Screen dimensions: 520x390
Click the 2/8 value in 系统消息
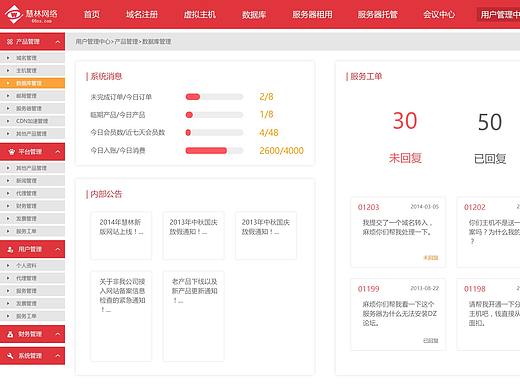266,97
